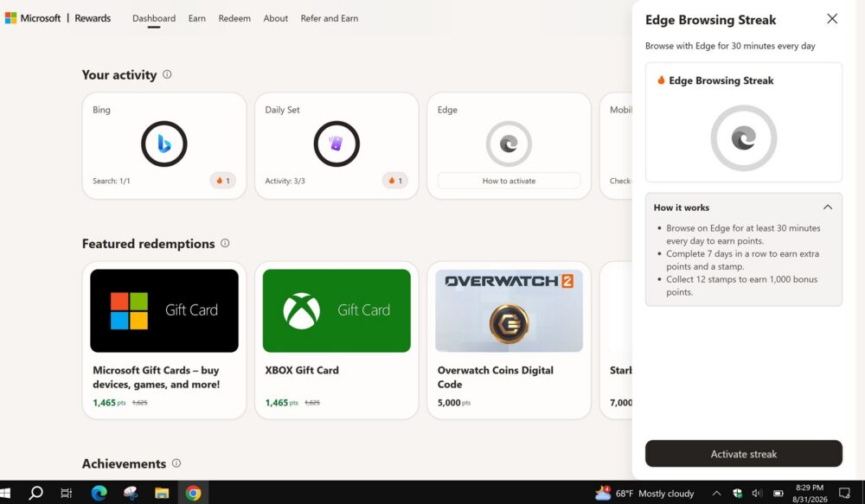865x504 pixels.
Task: Open the Microsoft Gift Cards redemption title
Action: [x=156, y=377]
